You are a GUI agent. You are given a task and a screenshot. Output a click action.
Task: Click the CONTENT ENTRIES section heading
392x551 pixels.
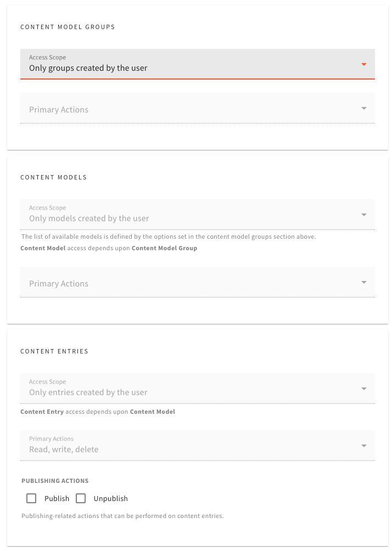click(x=54, y=351)
